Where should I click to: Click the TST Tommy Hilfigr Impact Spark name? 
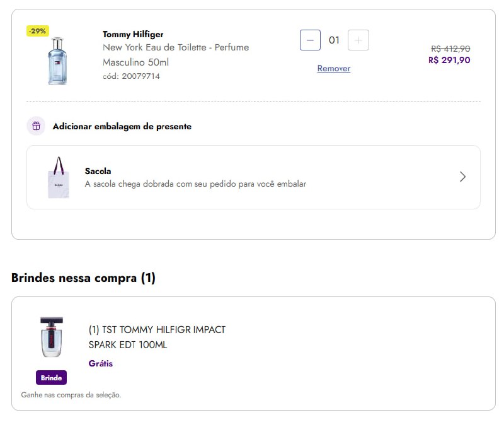[157, 337]
